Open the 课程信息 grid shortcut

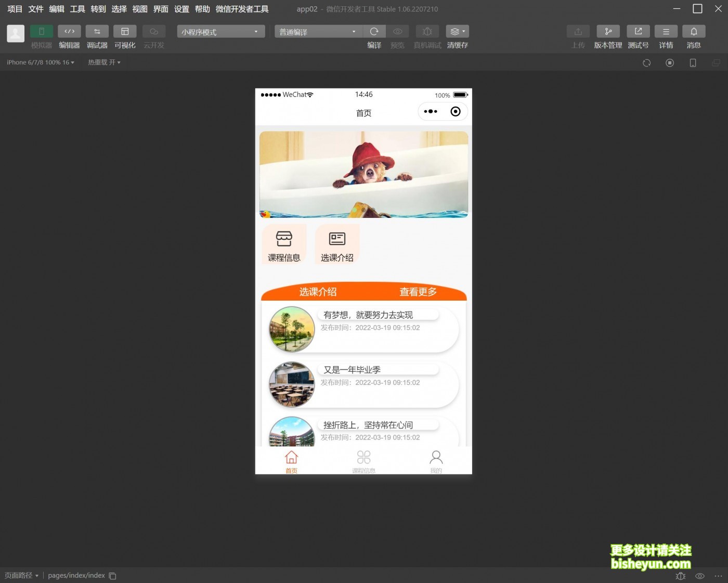point(284,244)
